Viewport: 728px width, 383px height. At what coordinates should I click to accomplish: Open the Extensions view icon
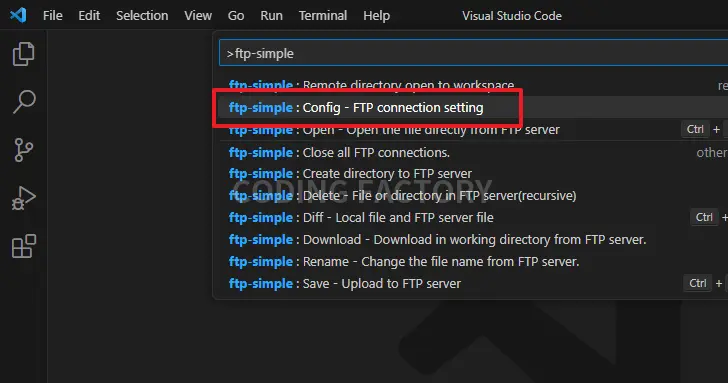pos(23,246)
